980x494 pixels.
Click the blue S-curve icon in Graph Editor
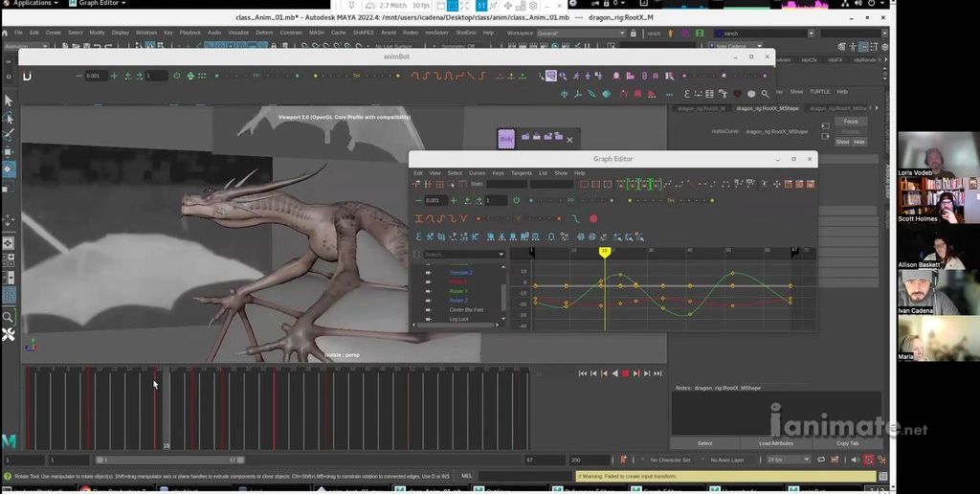click(575, 219)
